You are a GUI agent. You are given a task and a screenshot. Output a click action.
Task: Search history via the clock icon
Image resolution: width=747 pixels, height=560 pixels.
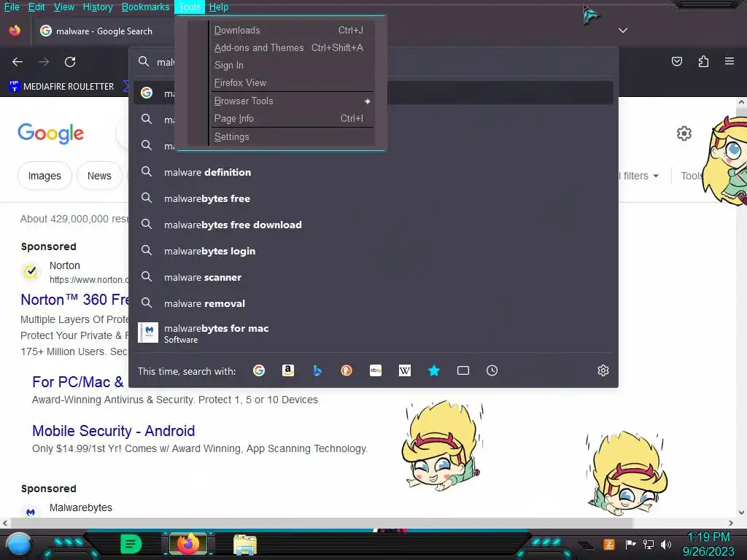click(x=492, y=370)
